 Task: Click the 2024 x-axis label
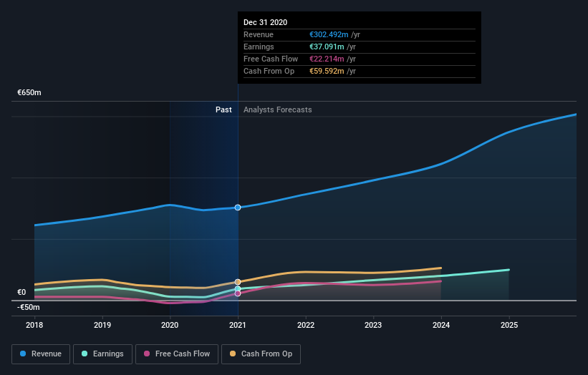coord(441,325)
